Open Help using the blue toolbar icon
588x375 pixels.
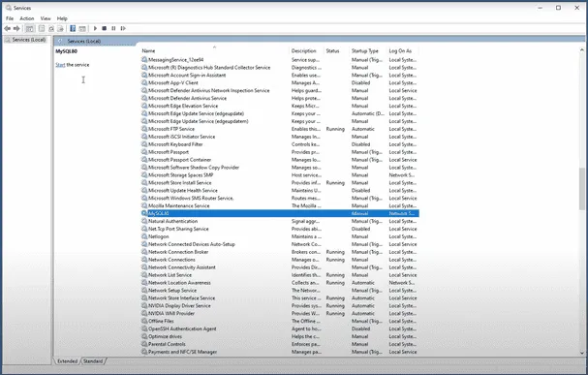[x=73, y=28]
